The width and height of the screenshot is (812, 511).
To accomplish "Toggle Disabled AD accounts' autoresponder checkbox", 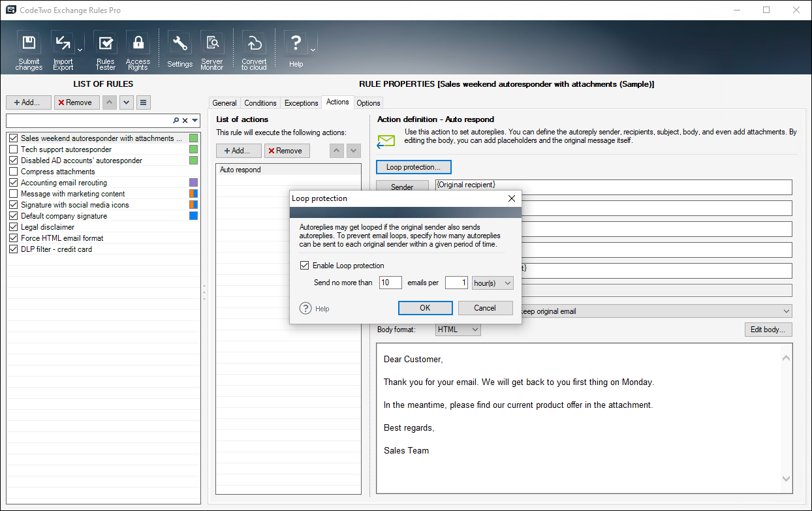I will pos(14,161).
